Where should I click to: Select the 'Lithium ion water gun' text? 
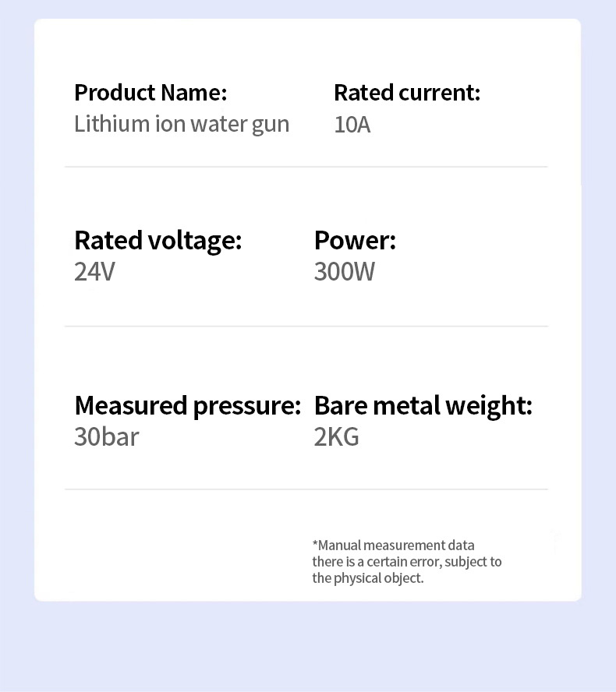click(x=182, y=124)
